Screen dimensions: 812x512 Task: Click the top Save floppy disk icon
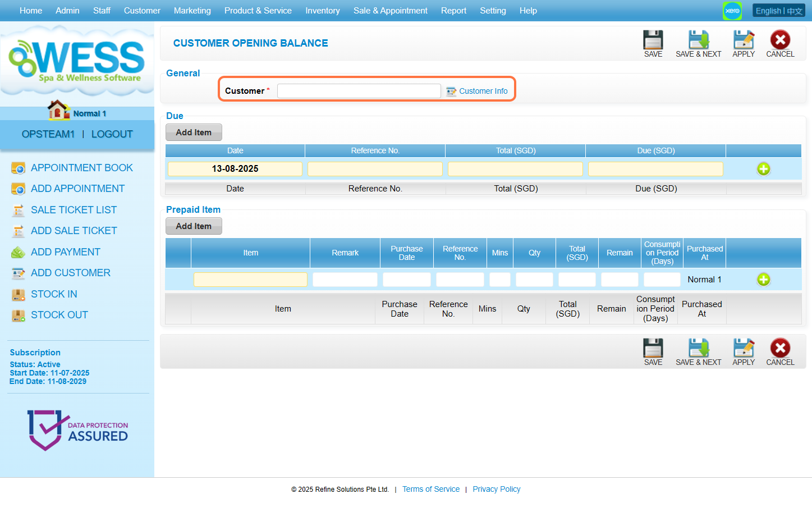[653, 40]
